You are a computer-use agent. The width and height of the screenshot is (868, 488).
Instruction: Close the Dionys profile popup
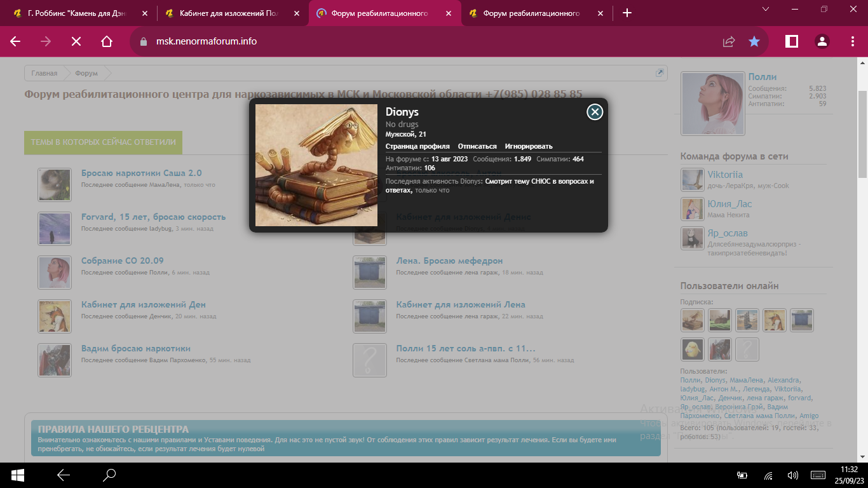(x=595, y=112)
